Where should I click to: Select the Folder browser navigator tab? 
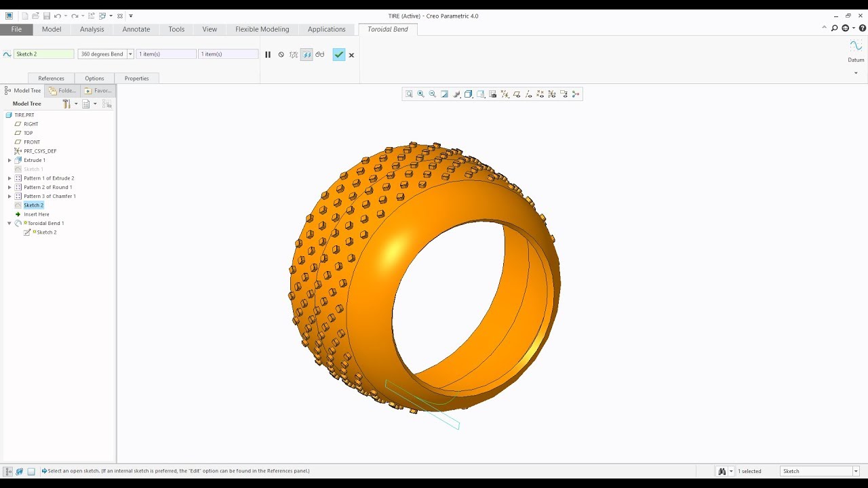[x=62, y=90]
